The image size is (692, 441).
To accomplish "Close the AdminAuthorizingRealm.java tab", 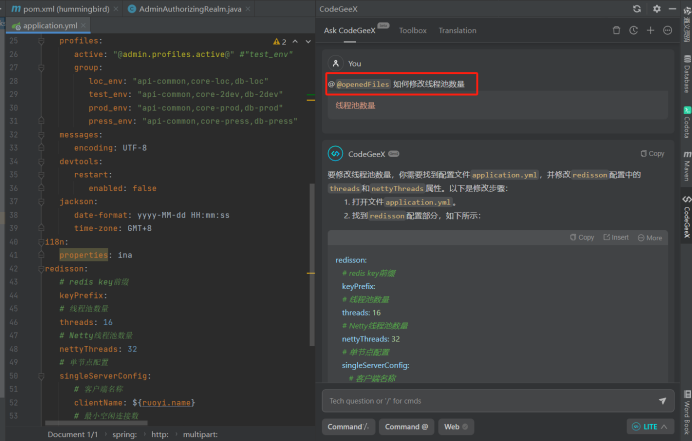I will pyautogui.click(x=248, y=9).
